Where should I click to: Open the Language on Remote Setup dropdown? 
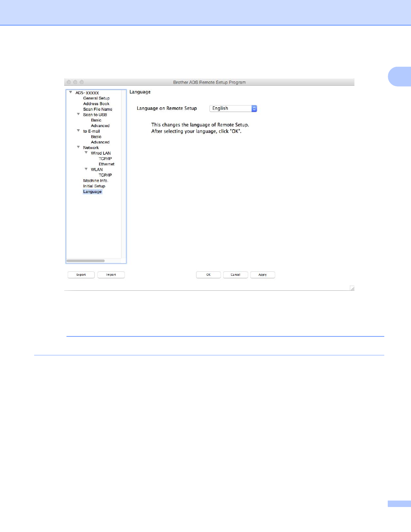coord(233,109)
